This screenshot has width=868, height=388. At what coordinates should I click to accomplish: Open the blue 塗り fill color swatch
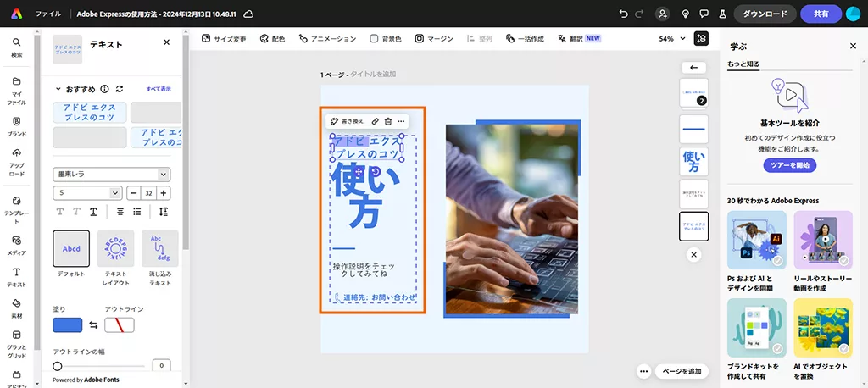[x=68, y=325]
